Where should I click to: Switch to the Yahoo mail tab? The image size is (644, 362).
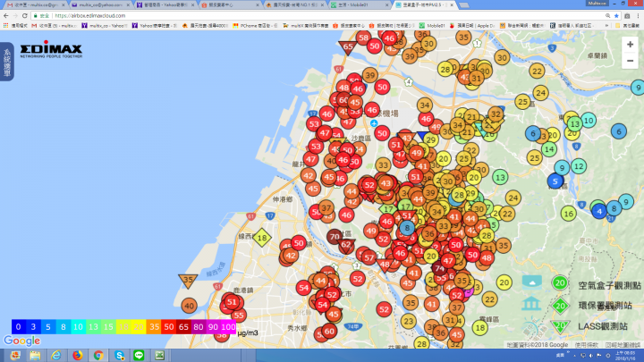[100, 5]
